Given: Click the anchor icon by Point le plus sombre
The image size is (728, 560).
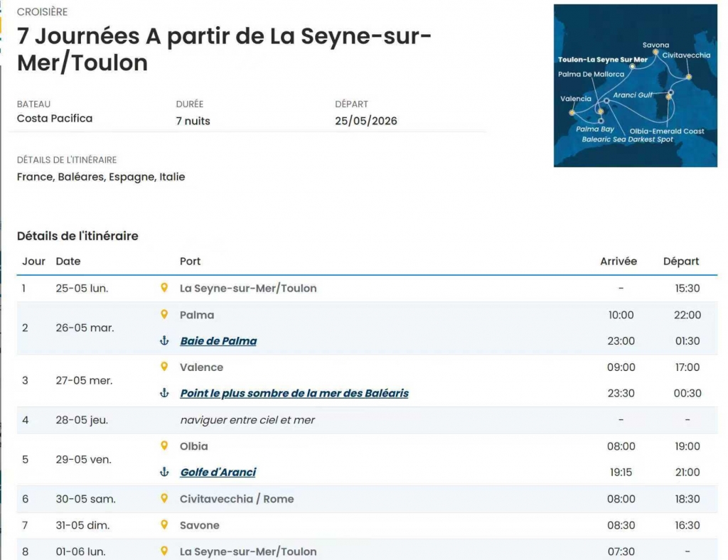Looking at the screenshot, I should click(164, 394).
